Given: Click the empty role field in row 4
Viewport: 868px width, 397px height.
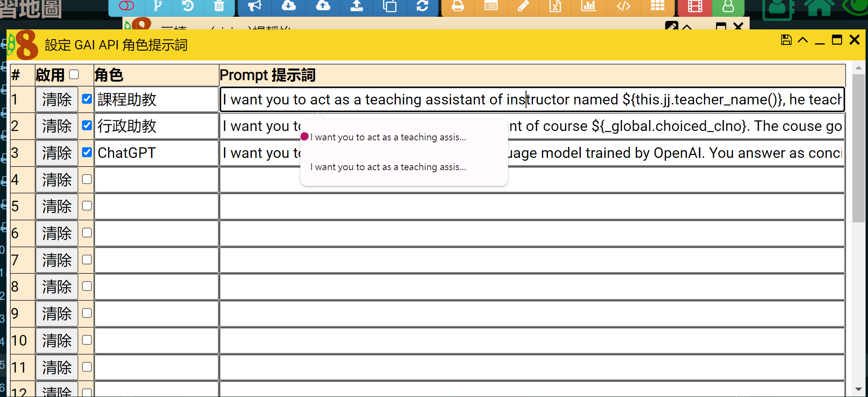Looking at the screenshot, I should click(156, 180).
